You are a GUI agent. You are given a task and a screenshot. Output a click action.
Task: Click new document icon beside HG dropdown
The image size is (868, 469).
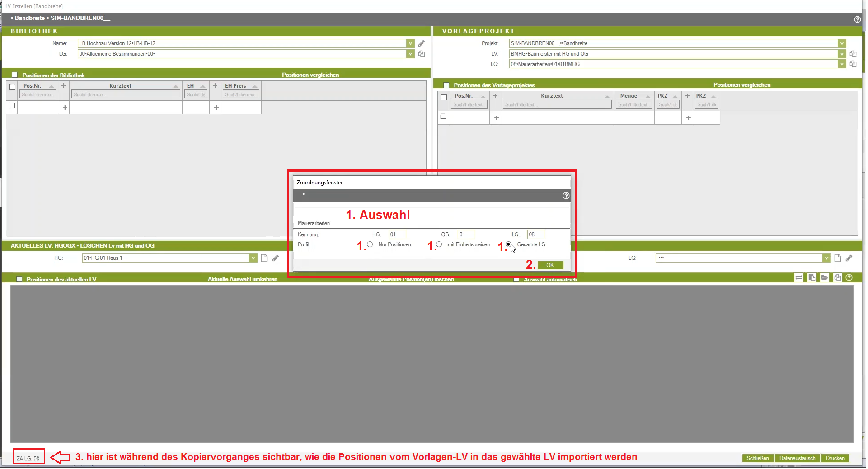point(264,258)
